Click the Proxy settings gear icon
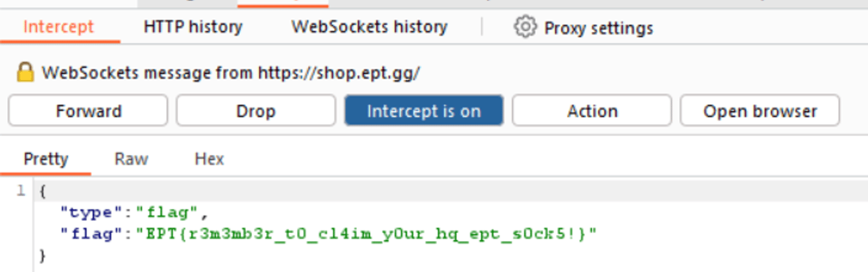Viewport: 868px width, 272px height. 525,27
